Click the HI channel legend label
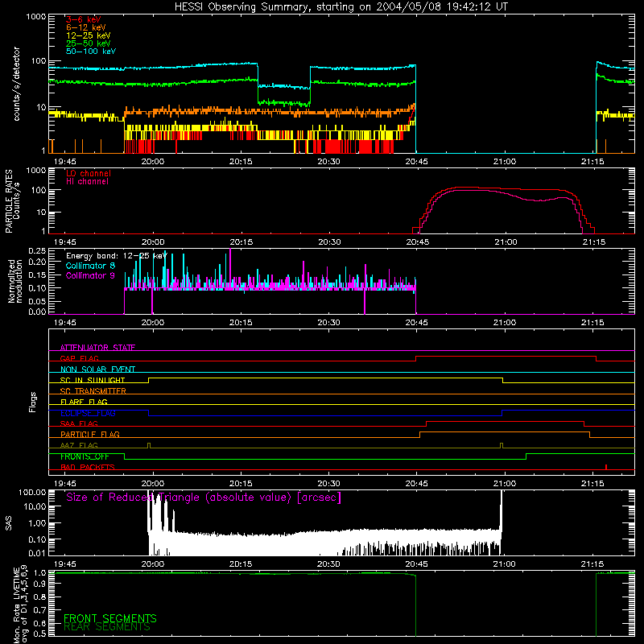This screenshot has height=644, width=644. [88, 182]
